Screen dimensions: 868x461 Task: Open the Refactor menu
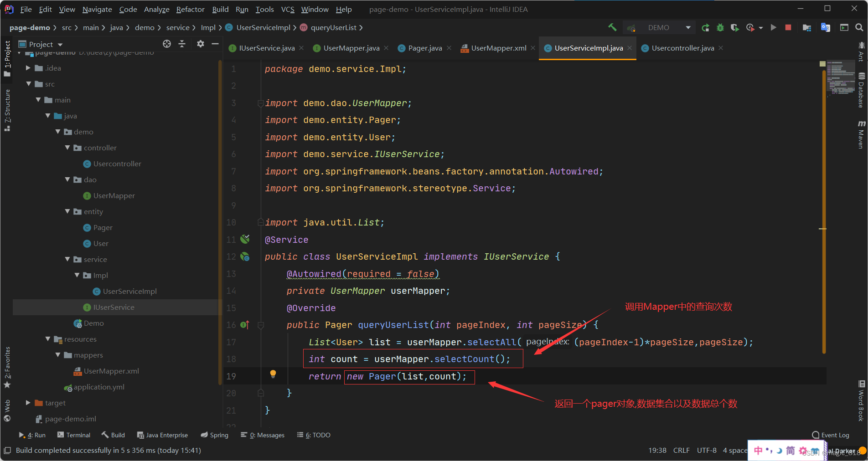tap(190, 9)
